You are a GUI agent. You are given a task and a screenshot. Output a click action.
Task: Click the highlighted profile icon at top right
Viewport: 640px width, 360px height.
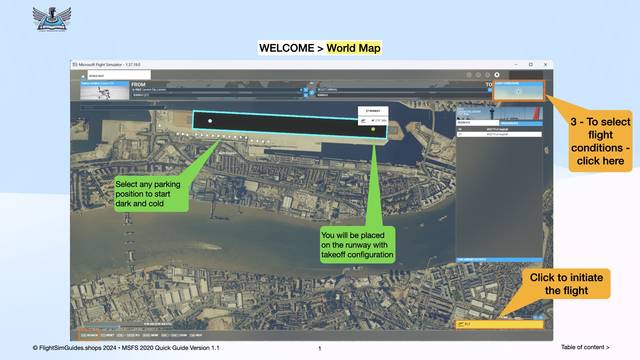click(x=497, y=75)
